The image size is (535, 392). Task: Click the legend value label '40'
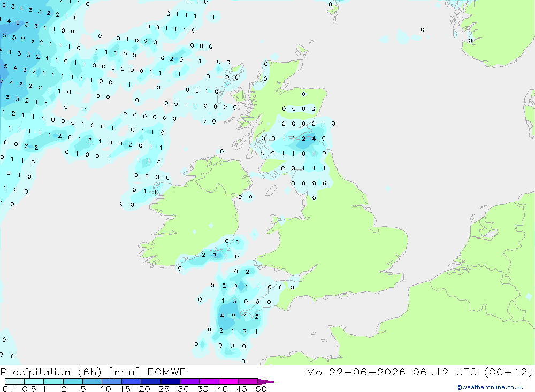tap(222, 389)
